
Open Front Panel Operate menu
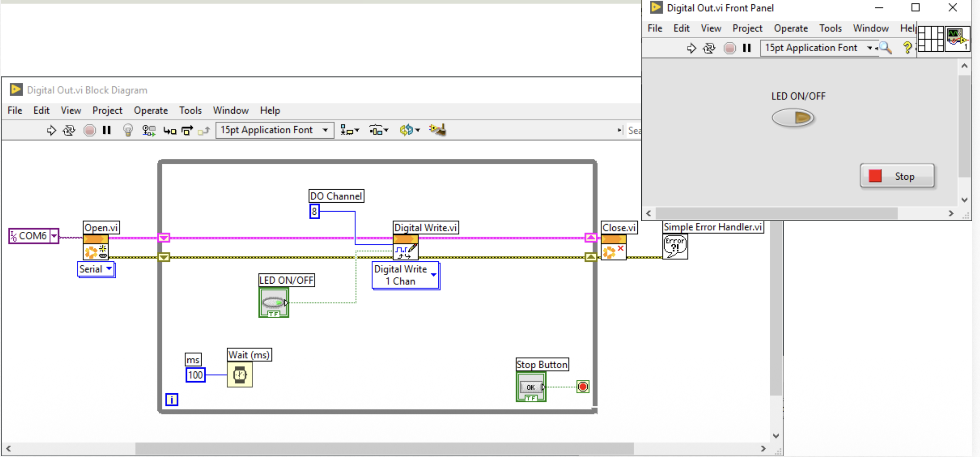click(791, 28)
